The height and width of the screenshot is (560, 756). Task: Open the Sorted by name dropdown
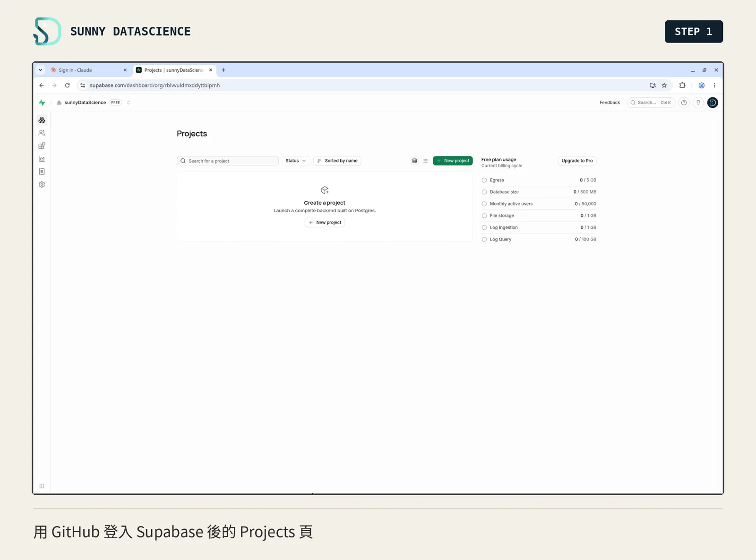(x=337, y=161)
